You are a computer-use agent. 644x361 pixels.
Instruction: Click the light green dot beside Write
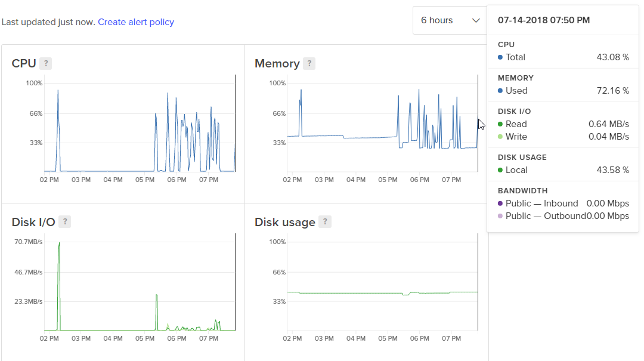click(x=500, y=137)
